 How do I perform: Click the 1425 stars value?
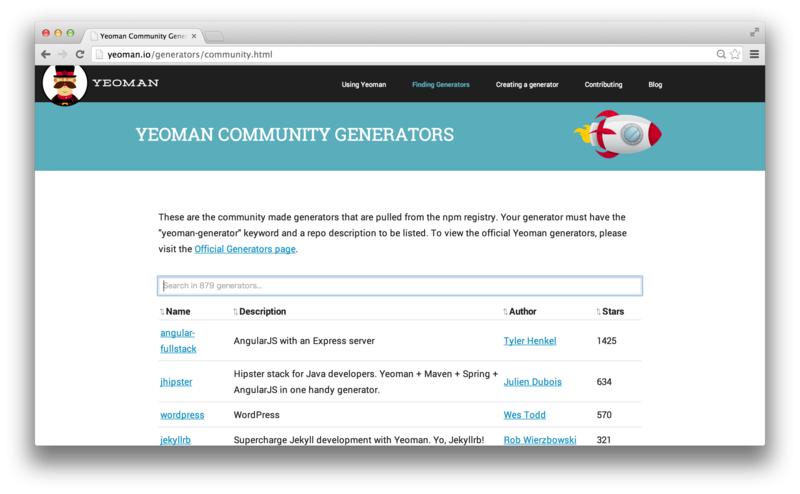pos(607,341)
